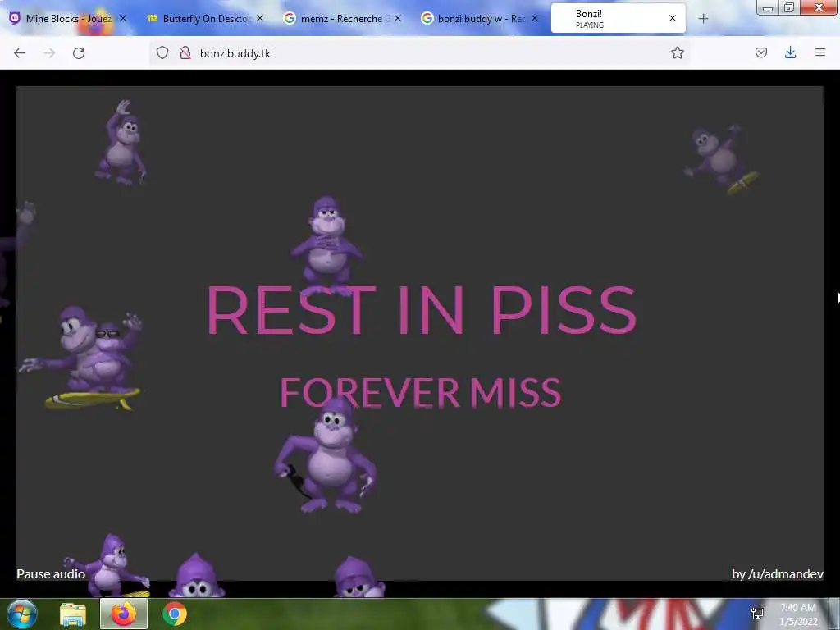Switch to Butterfly On Desktop tab
Viewport: 840px width, 630px height.
click(205, 19)
